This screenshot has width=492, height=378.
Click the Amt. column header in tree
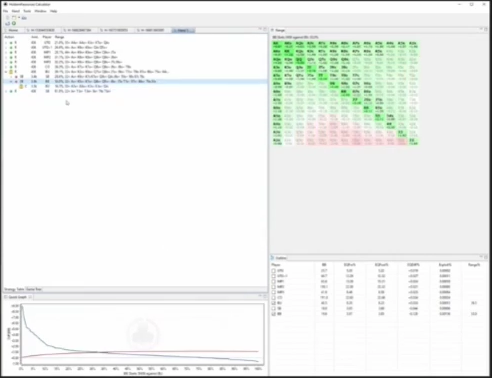click(34, 37)
